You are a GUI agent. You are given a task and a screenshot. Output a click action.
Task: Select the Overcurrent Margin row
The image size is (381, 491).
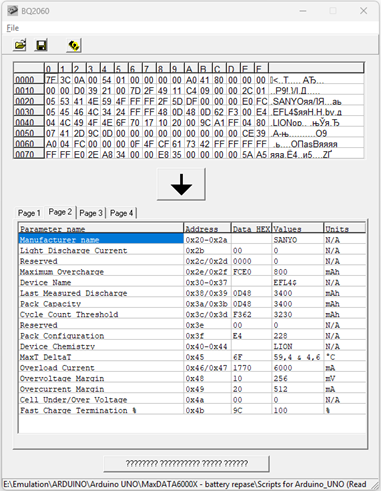tap(192, 389)
